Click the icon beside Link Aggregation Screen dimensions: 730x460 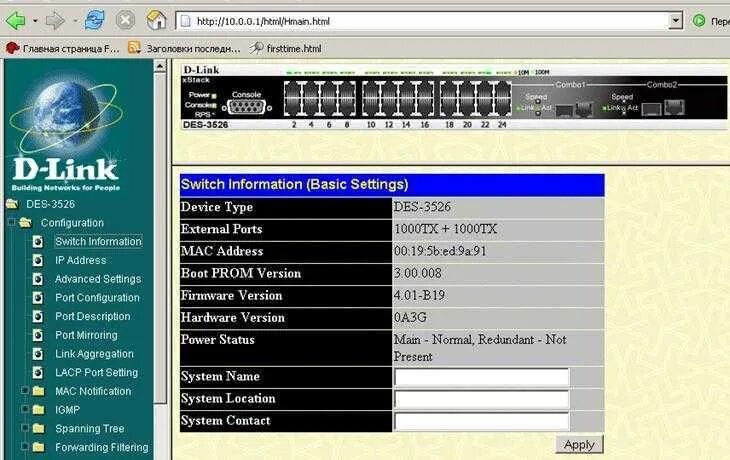(38, 353)
